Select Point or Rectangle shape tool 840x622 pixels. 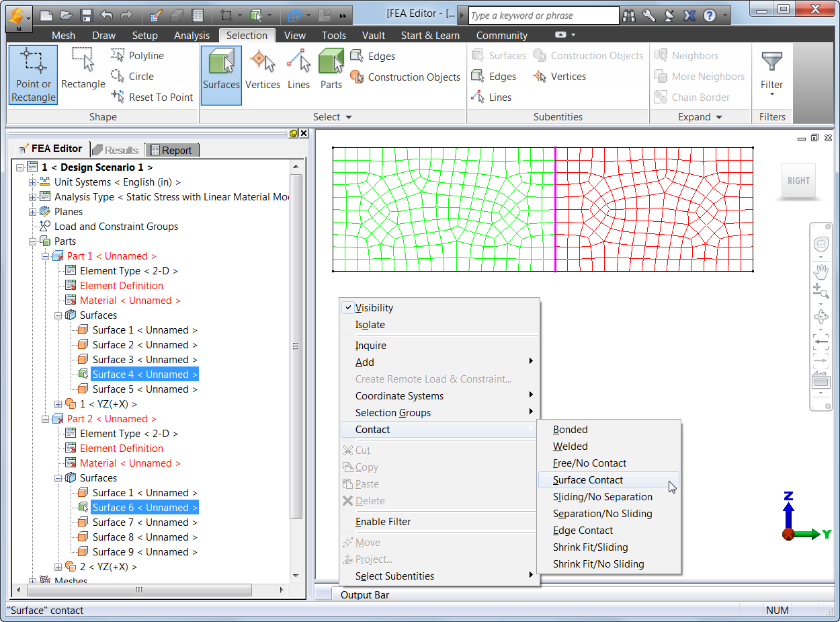coord(34,75)
